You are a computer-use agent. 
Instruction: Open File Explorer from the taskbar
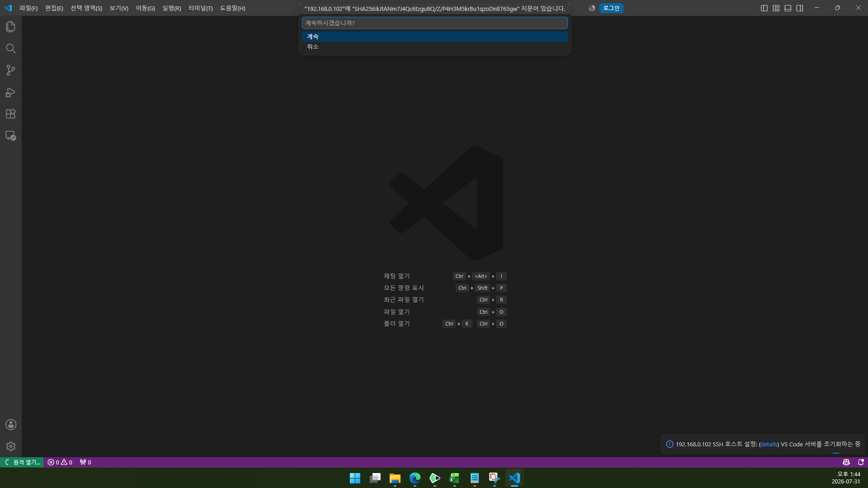(x=395, y=478)
